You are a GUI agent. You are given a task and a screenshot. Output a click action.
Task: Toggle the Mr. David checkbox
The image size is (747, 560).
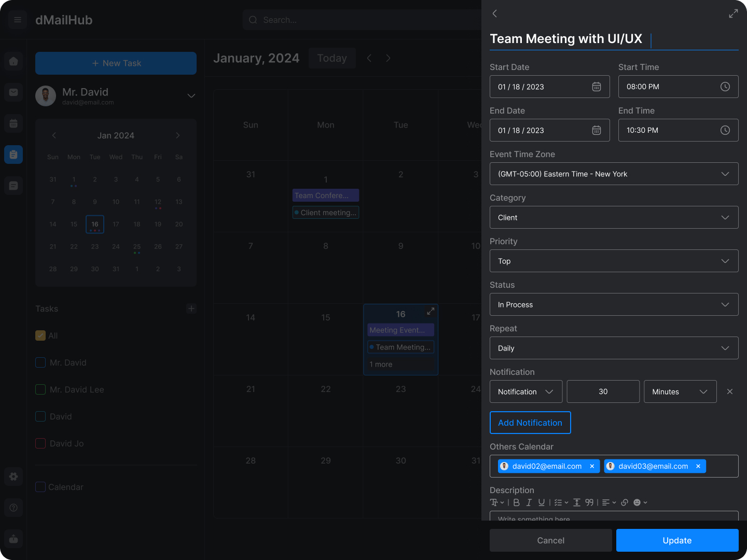point(40,362)
